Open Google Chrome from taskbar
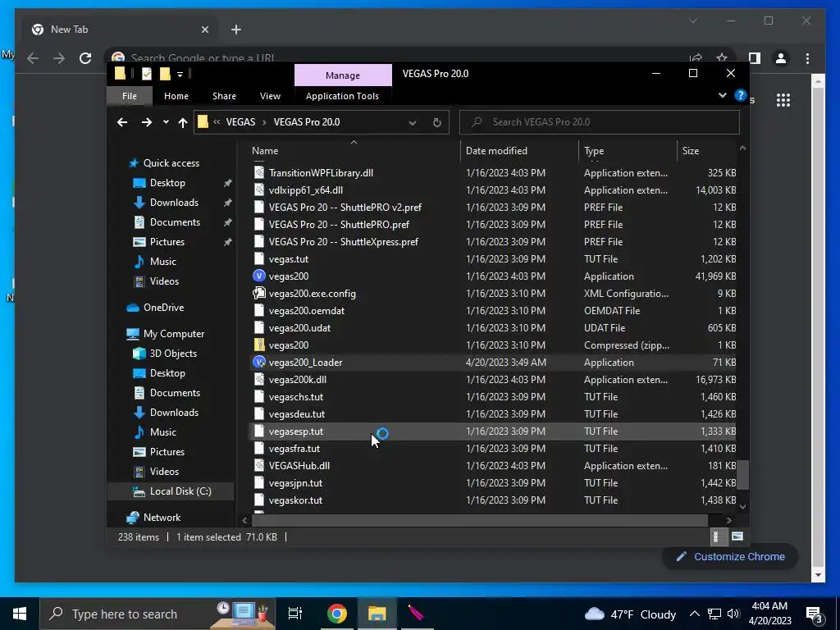 point(337,614)
